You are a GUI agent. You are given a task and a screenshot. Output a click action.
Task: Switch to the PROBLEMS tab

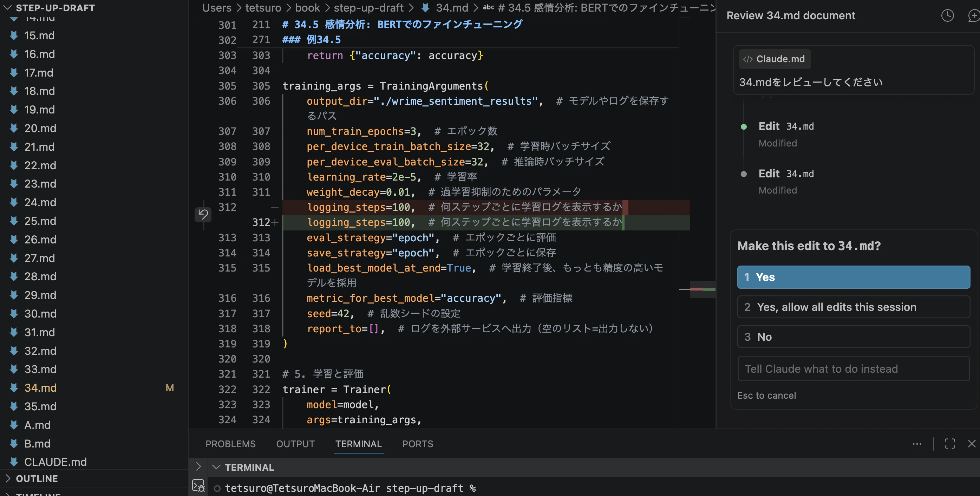pyautogui.click(x=230, y=444)
